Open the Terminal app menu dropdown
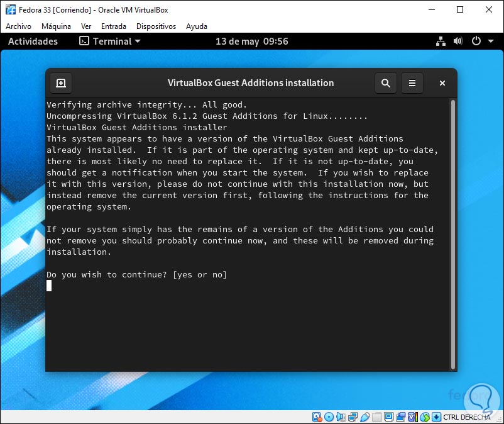This screenshot has height=424, width=504. pyautogui.click(x=110, y=41)
